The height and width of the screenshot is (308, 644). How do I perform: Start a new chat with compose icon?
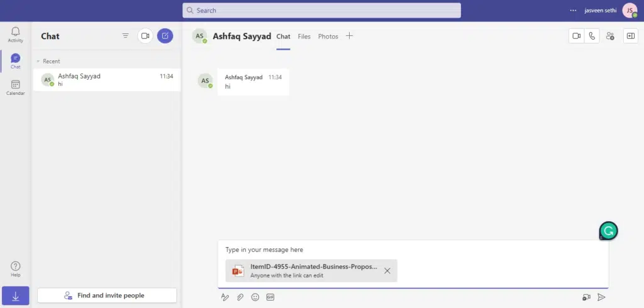[165, 36]
